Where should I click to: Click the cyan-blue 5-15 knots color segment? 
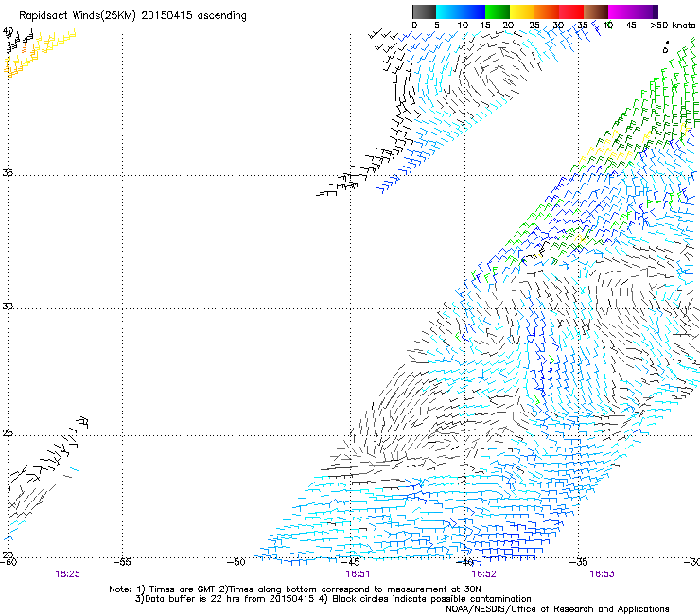pyautogui.click(x=461, y=11)
